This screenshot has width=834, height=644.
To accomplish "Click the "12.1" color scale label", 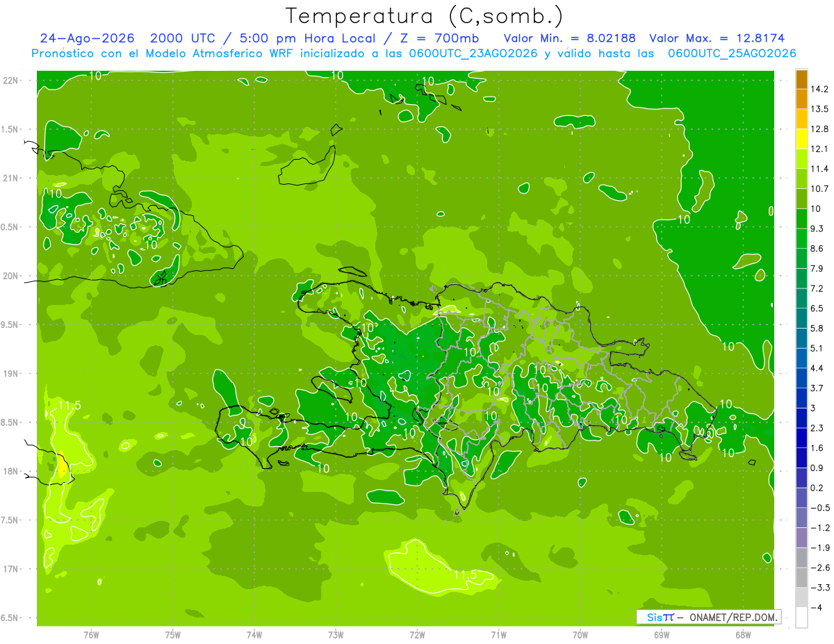I will [819, 149].
